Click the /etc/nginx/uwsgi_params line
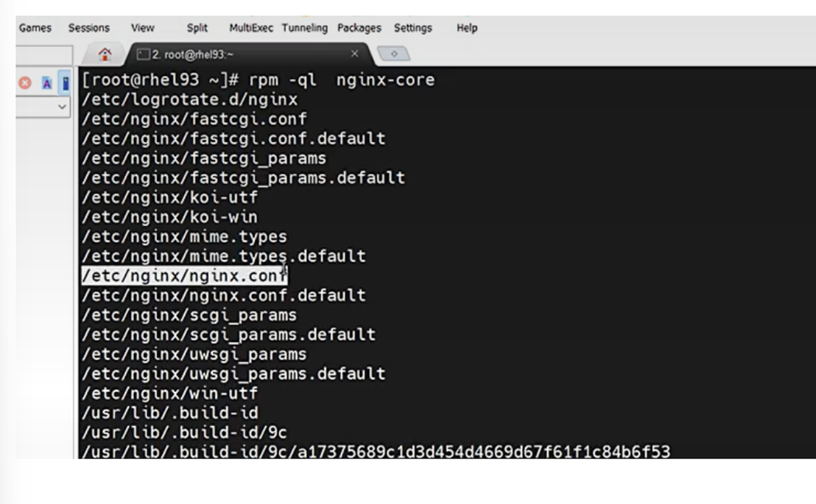The height and width of the screenshot is (504, 816). click(194, 354)
